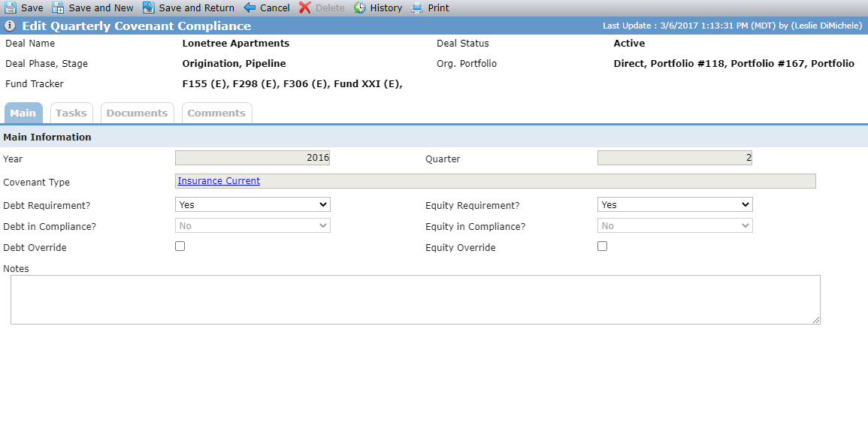The image size is (868, 423).
Task: Open History via the clock icon
Action: (x=360, y=8)
